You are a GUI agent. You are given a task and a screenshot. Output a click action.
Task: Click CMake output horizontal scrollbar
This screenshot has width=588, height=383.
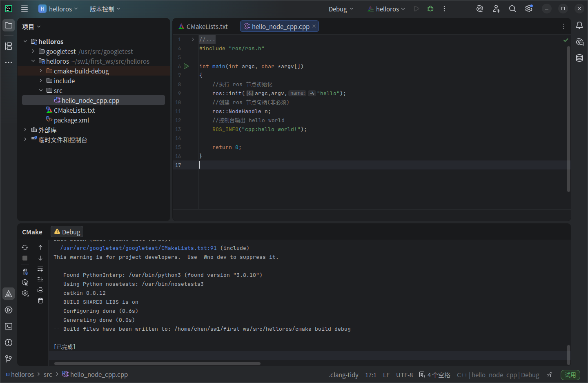157,363
